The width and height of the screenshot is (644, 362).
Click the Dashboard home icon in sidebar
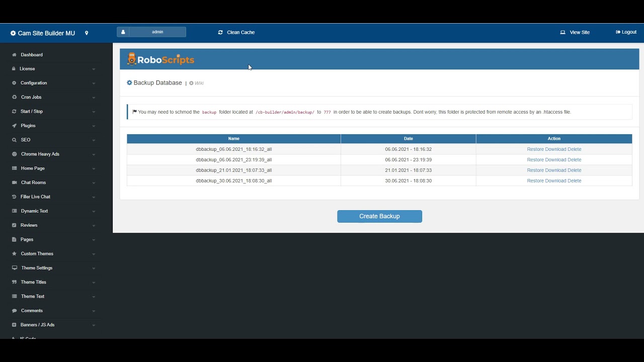(x=14, y=55)
